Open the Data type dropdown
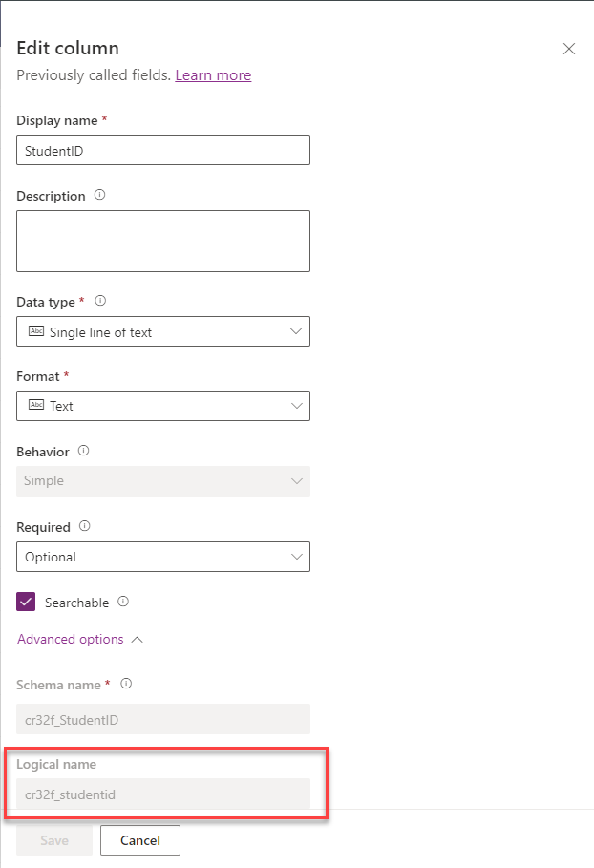 297,332
